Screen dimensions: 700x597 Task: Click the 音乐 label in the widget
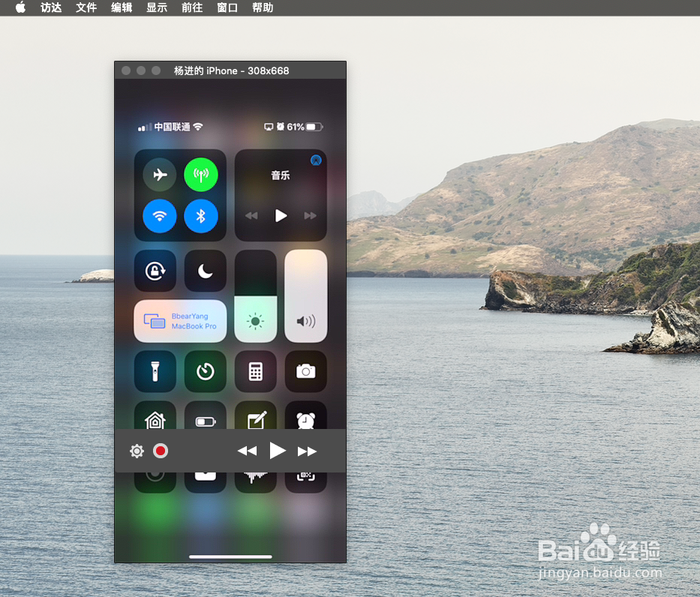281,175
